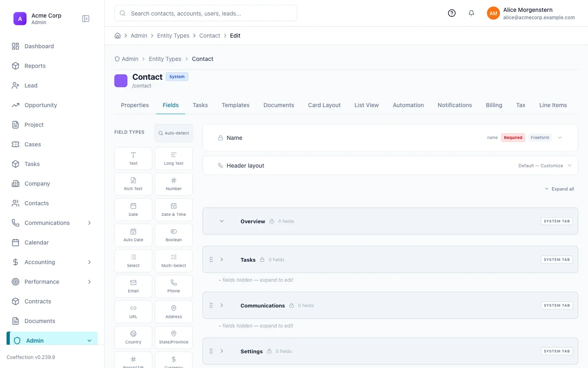Screen dimensions: 588x368
Task: Open Opportunity in the sidebar
Action: [x=52, y=105]
